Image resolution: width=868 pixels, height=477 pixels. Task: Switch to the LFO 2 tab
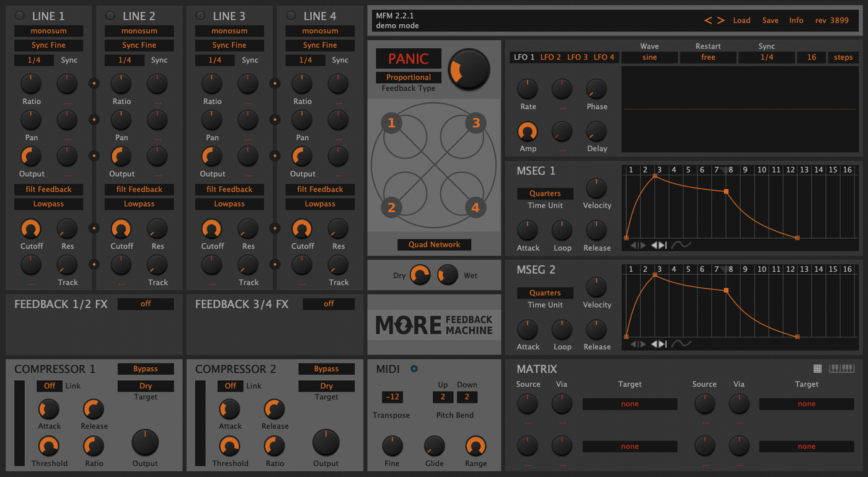click(x=551, y=57)
